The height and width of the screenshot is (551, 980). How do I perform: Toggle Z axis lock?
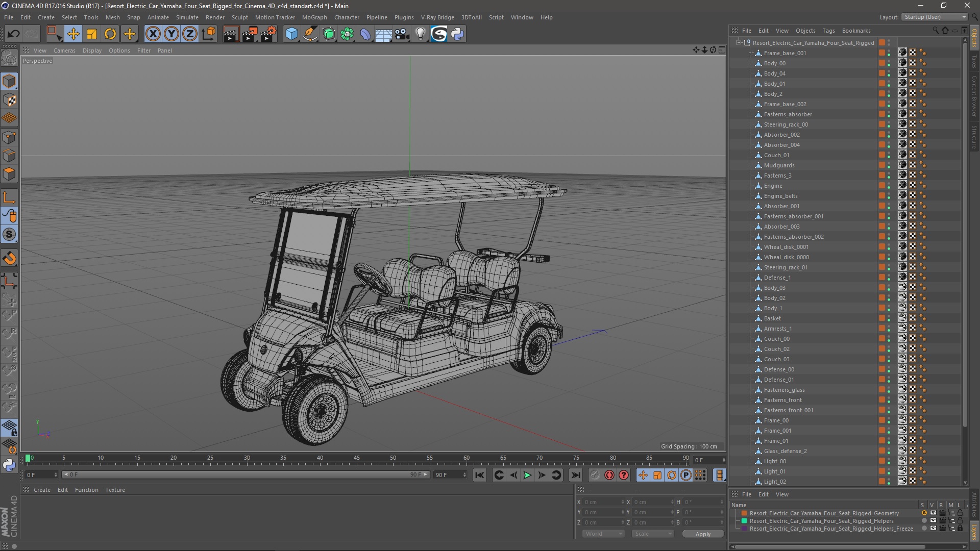[x=190, y=34]
